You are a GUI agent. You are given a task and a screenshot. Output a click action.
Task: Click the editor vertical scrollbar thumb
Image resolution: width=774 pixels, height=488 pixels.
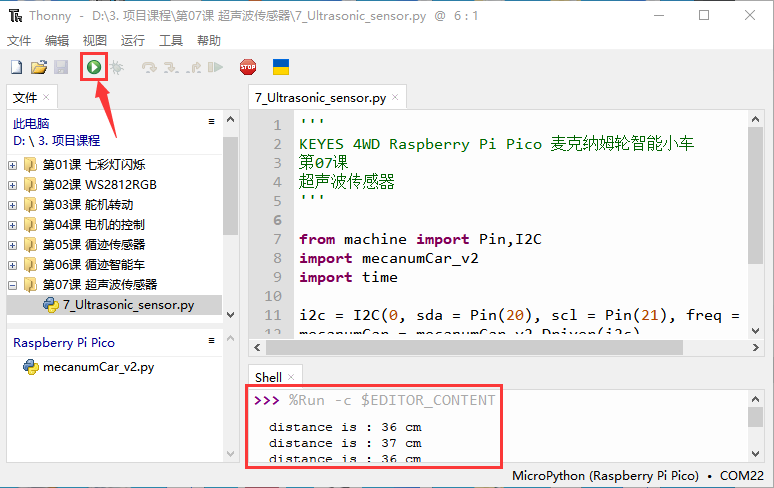point(755,195)
